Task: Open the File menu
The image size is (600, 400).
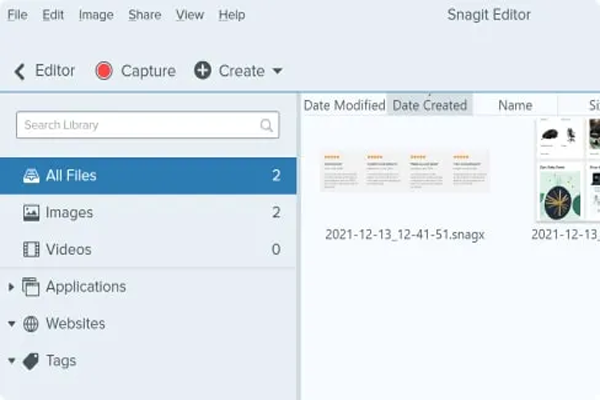Action: tap(17, 15)
